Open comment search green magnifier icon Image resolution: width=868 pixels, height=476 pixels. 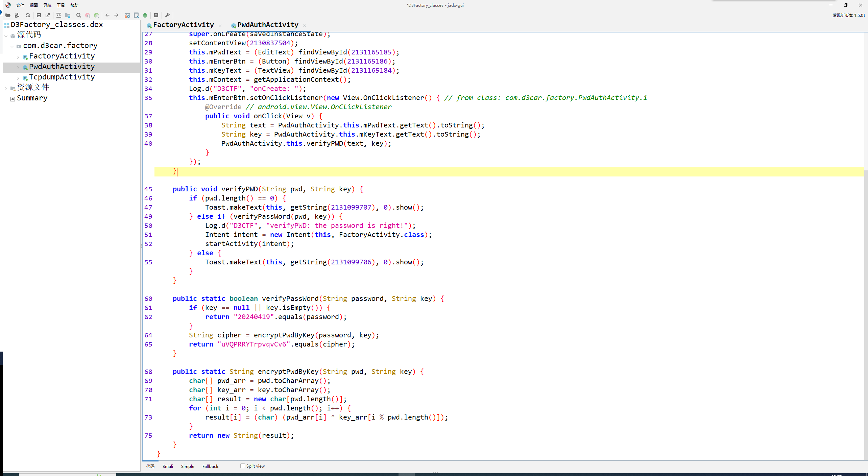97,15
